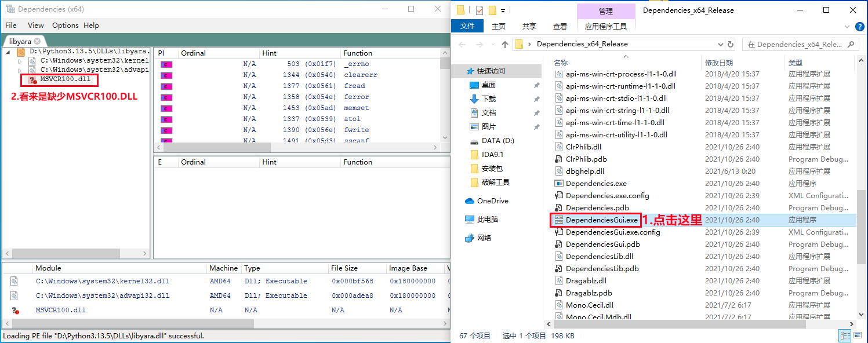Open the address bar history dropdown
This screenshot has width=868, height=343.
(x=721, y=44)
